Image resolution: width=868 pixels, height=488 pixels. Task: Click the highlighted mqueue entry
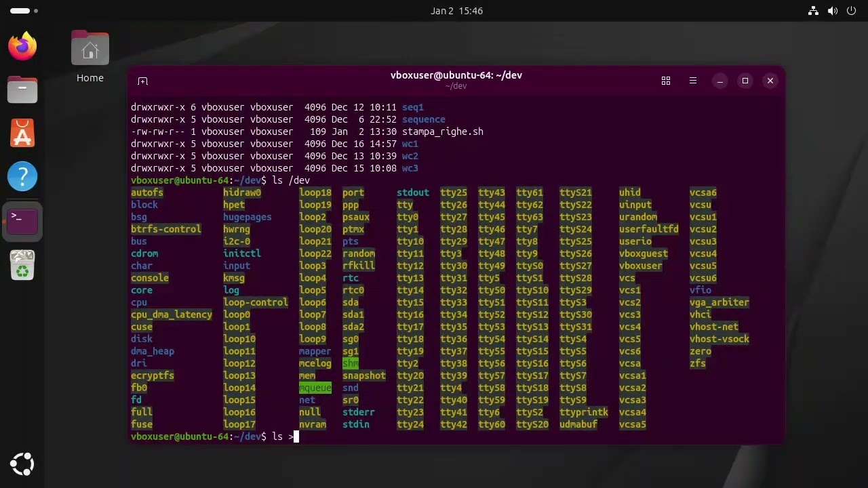[x=315, y=388]
